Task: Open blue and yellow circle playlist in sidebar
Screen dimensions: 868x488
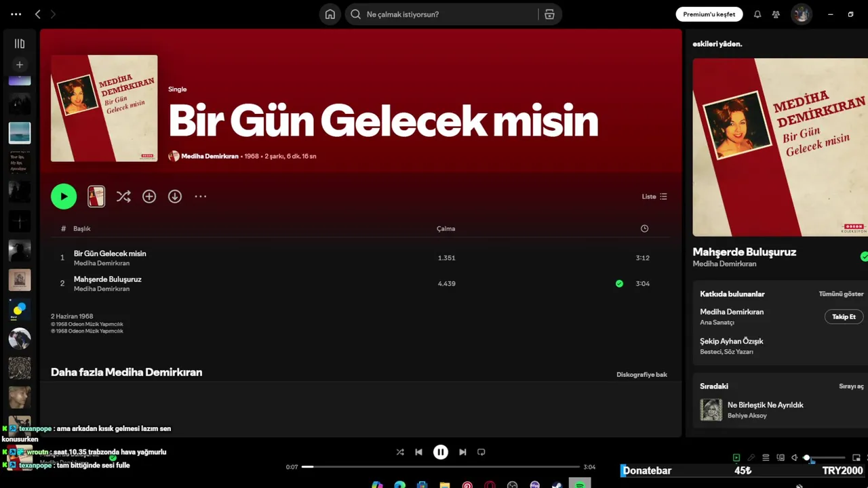Action: [x=20, y=310]
